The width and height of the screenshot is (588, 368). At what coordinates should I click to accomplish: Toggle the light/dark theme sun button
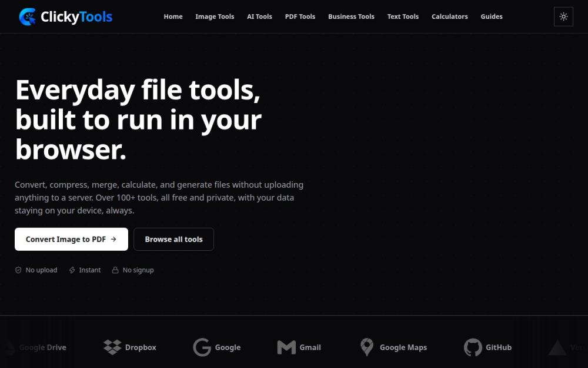[563, 16]
